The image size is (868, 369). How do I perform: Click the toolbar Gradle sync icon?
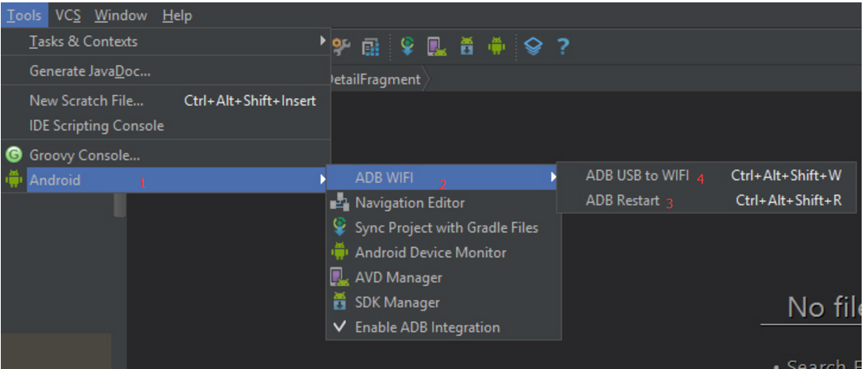click(x=407, y=47)
